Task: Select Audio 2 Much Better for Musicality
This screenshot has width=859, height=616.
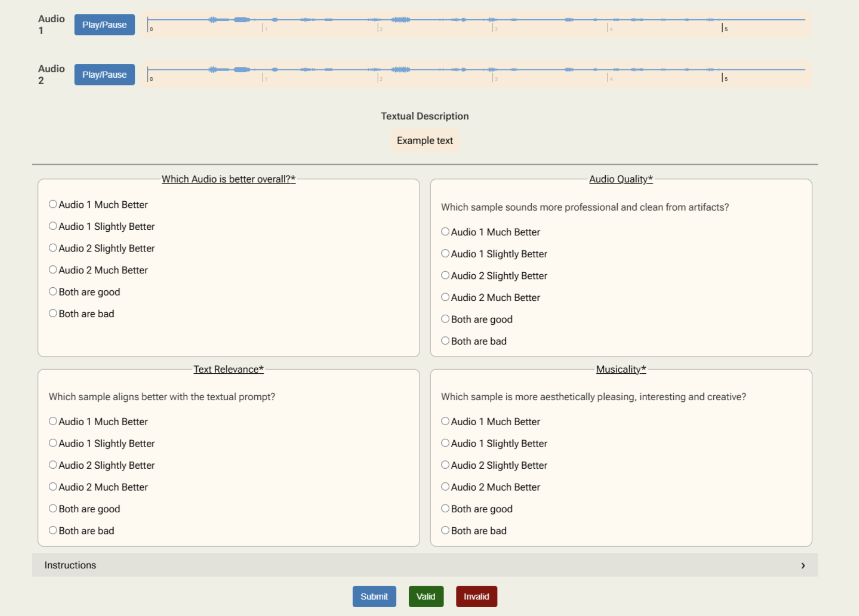Action: pos(445,486)
